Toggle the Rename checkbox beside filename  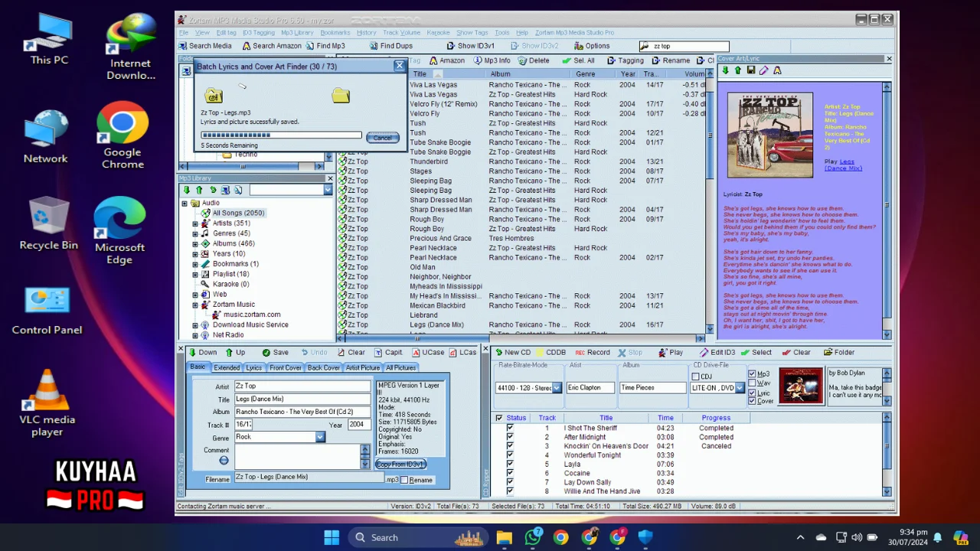pos(404,480)
